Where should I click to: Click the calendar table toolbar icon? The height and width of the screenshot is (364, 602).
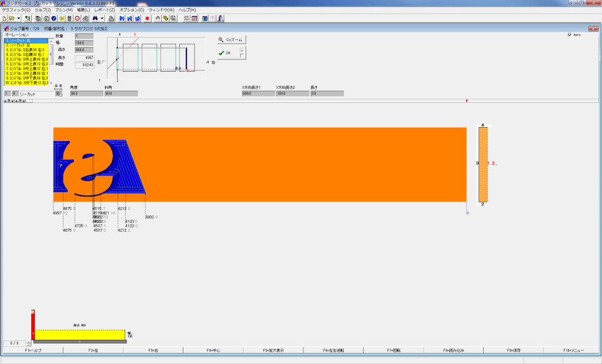194,18
